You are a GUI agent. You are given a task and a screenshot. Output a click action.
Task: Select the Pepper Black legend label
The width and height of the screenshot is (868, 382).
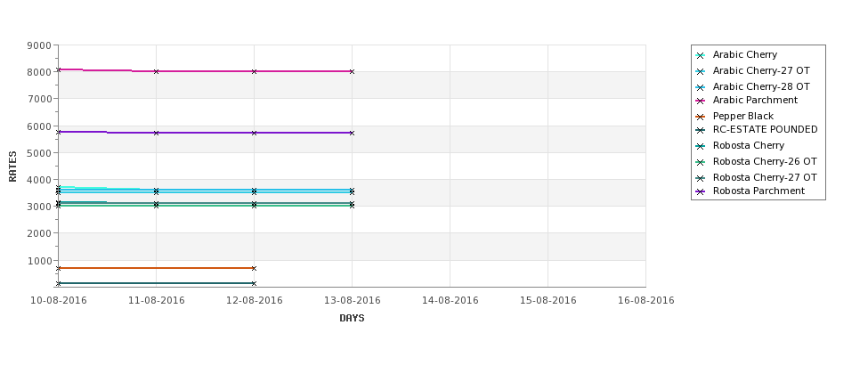pos(742,117)
